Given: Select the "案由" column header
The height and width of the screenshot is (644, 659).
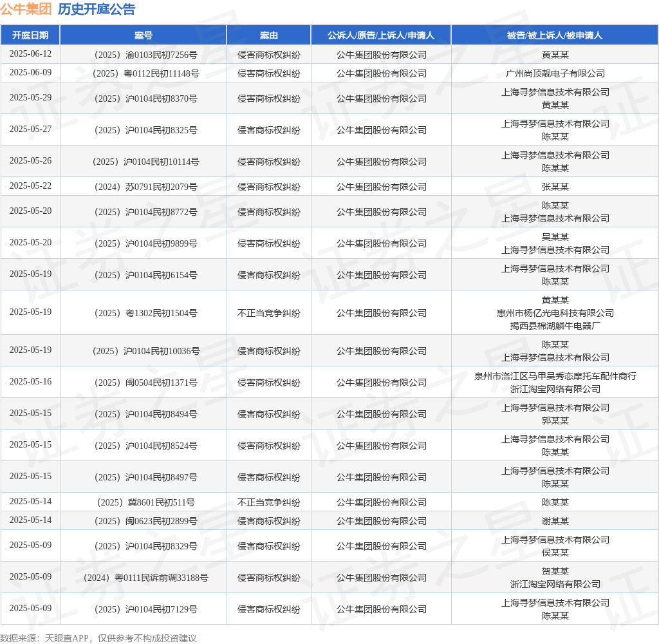Looking at the screenshot, I should (x=269, y=35).
